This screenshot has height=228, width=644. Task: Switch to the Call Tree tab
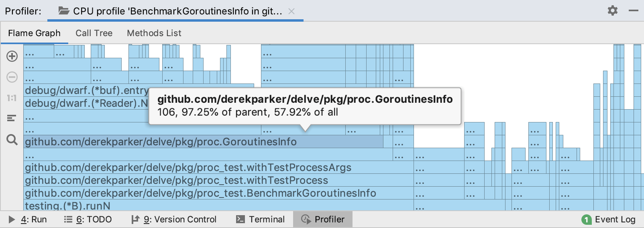(94, 33)
